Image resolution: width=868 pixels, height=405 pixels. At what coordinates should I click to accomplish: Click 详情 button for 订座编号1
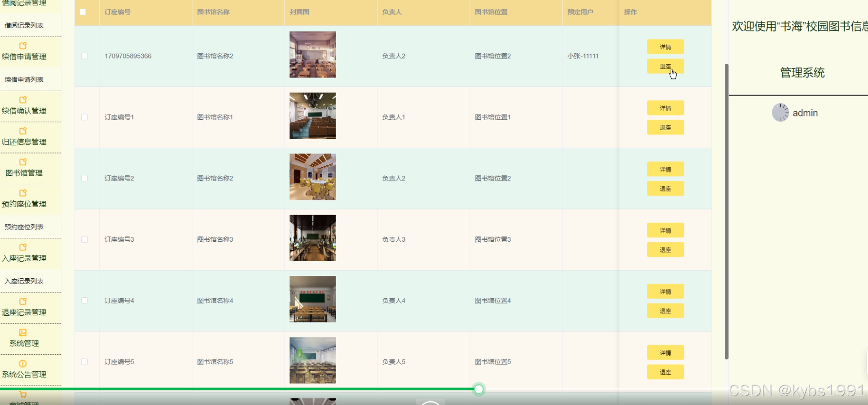[x=665, y=108]
